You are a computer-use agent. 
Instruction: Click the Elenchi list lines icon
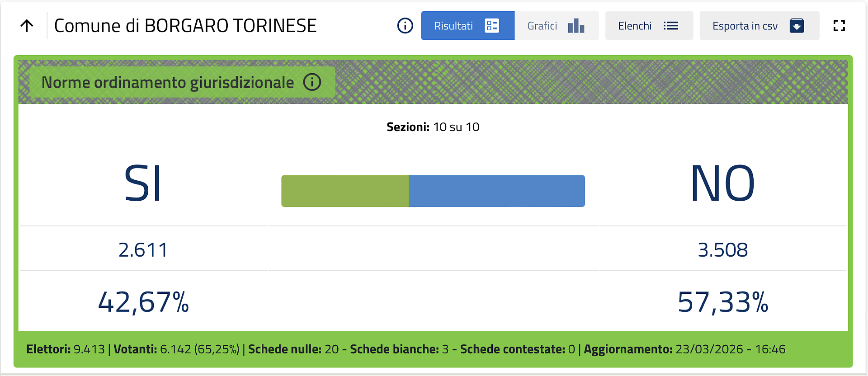pyautogui.click(x=671, y=26)
